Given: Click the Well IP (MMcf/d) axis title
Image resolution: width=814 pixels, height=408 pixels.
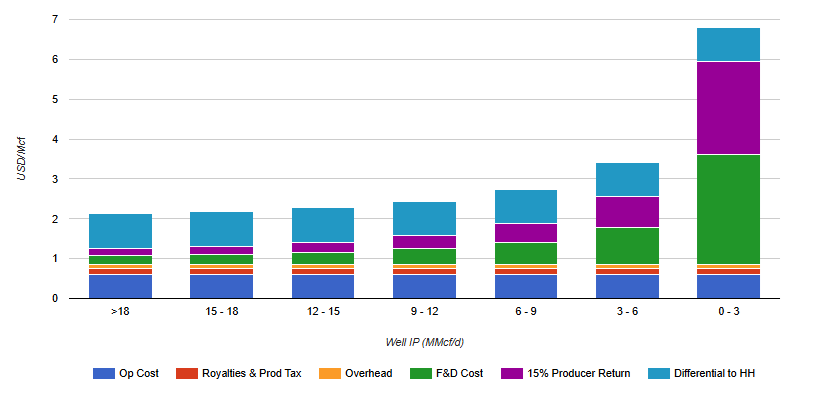Looking at the screenshot, I should click(424, 342).
